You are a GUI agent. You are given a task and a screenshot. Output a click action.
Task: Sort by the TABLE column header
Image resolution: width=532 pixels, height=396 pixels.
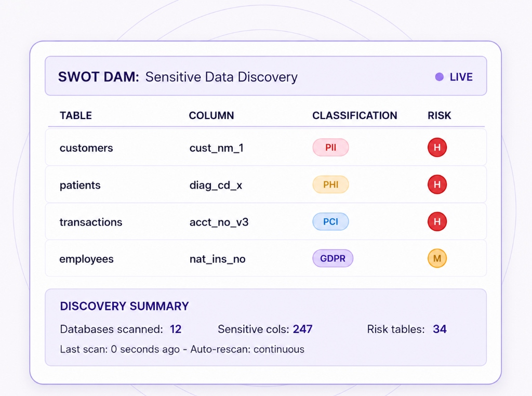pyautogui.click(x=76, y=115)
